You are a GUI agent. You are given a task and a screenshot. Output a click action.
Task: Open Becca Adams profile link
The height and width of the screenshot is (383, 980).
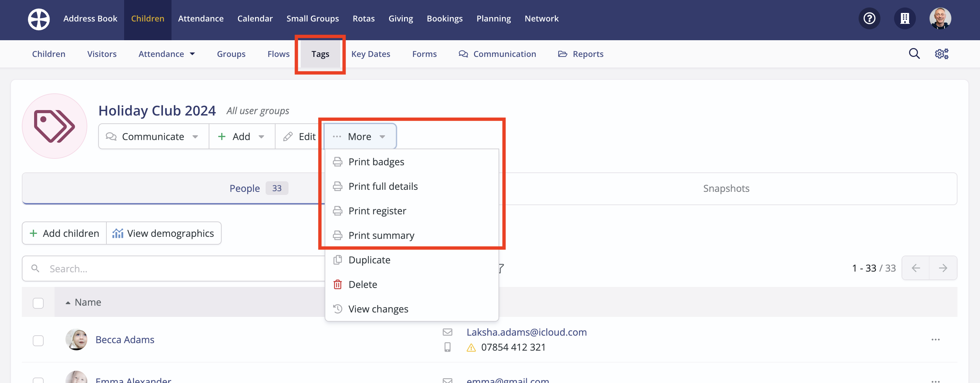click(x=125, y=339)
